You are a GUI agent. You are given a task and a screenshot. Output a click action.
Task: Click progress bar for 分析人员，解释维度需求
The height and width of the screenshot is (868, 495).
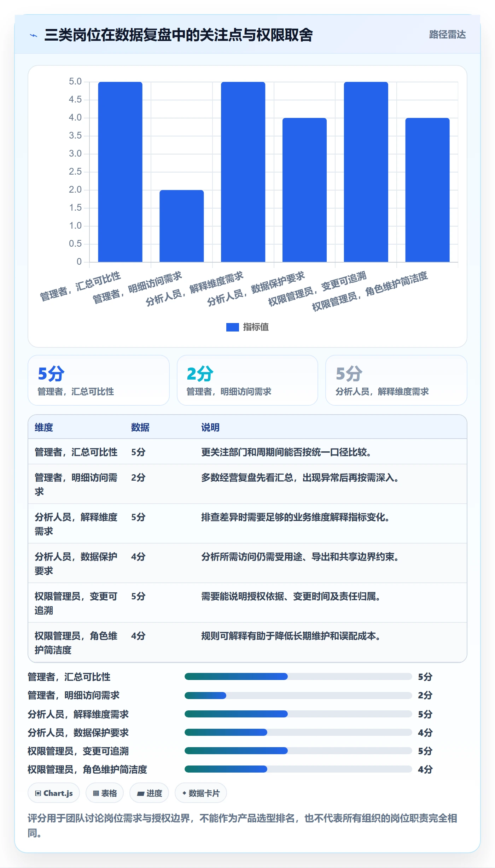pos(298,714)
